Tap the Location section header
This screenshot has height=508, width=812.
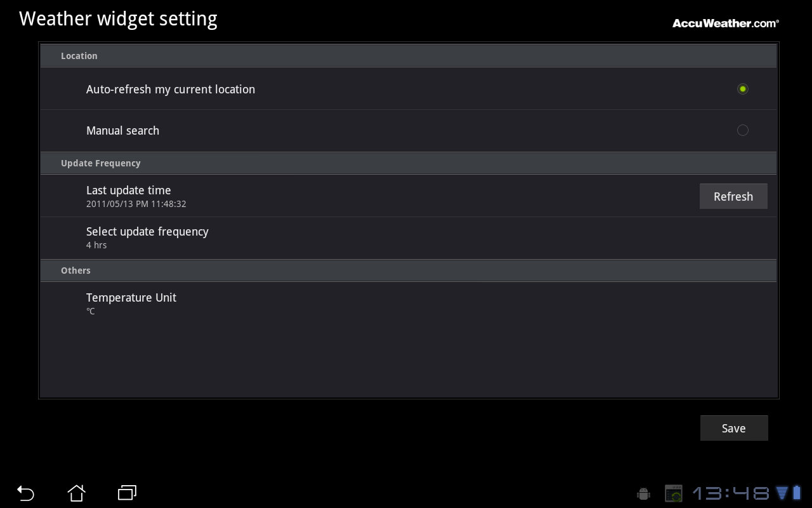click(409, 56)
